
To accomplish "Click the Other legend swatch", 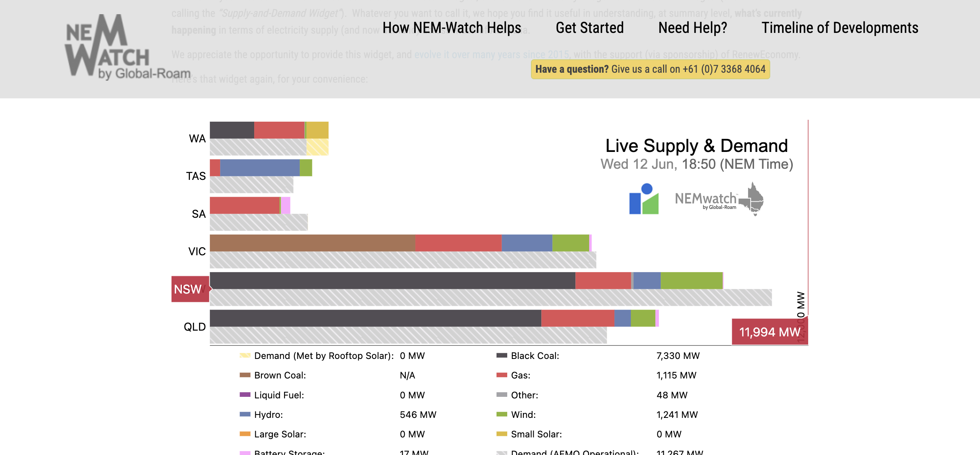I will pyautogui.click(x=501, y=395).
